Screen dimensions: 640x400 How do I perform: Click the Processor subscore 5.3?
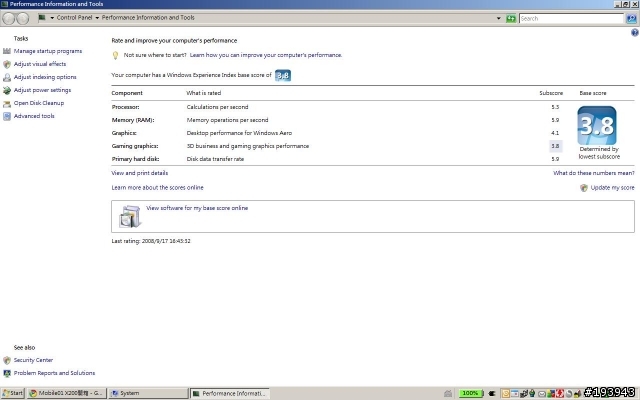555,107
